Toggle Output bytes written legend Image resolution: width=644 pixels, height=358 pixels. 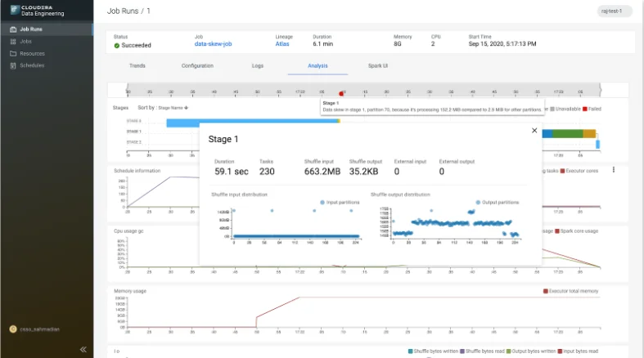pyautogui.click(x=531, y=351)
